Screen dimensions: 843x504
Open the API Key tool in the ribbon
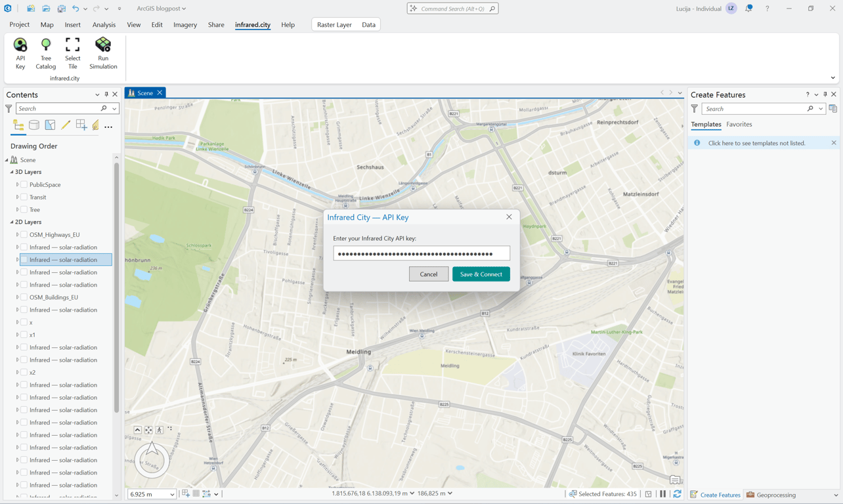20,53
